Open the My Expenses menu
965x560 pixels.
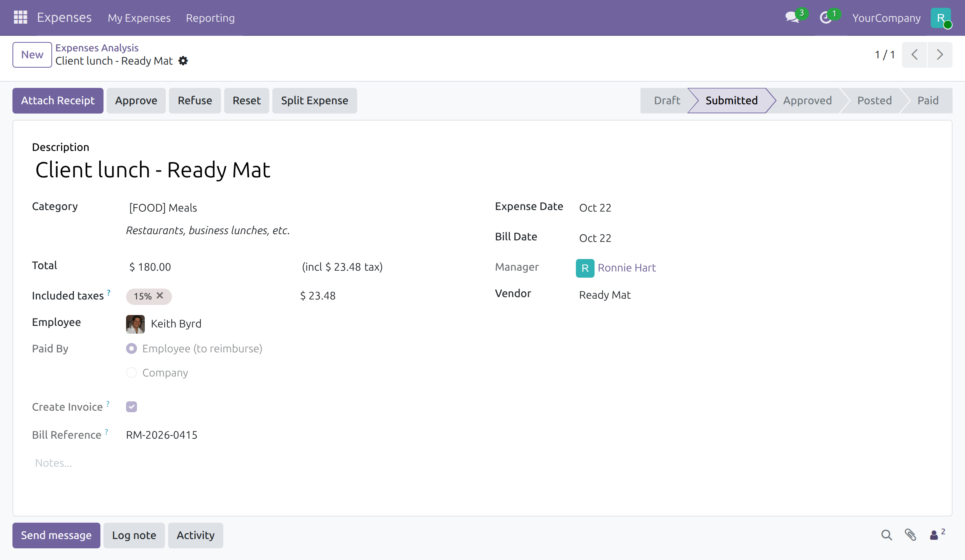click(139, 18)
